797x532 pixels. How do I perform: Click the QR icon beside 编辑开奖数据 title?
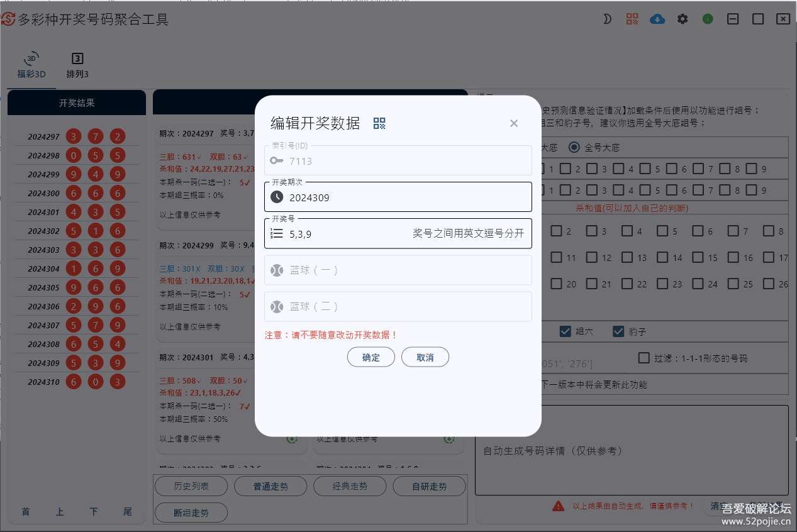(x=379, y=123)
